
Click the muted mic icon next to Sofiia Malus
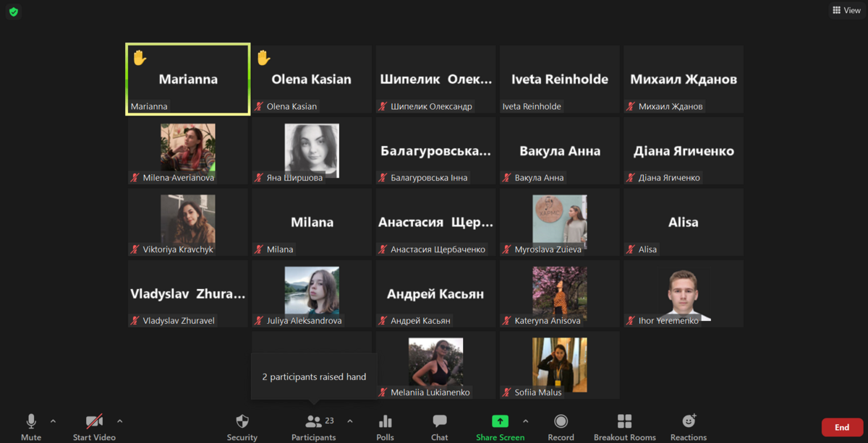507,392
